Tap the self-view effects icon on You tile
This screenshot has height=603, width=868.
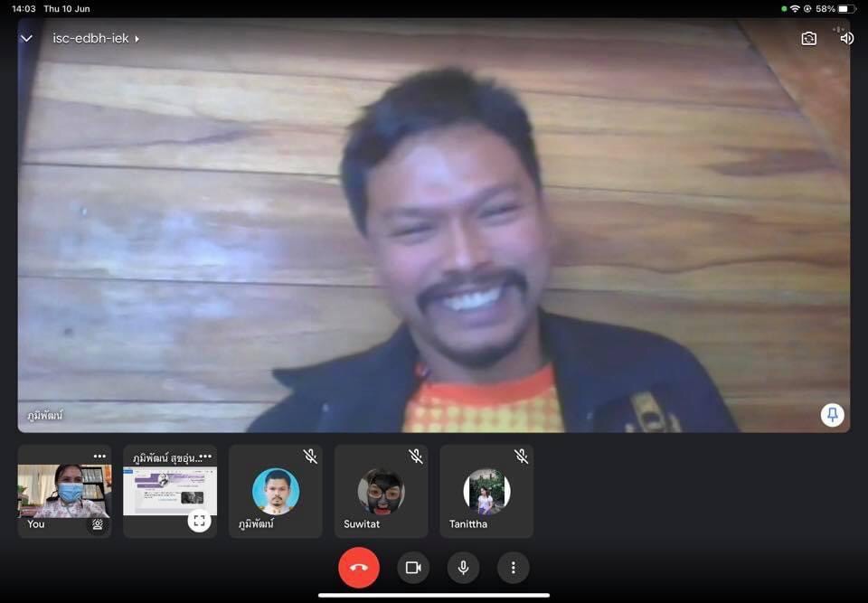97,523
